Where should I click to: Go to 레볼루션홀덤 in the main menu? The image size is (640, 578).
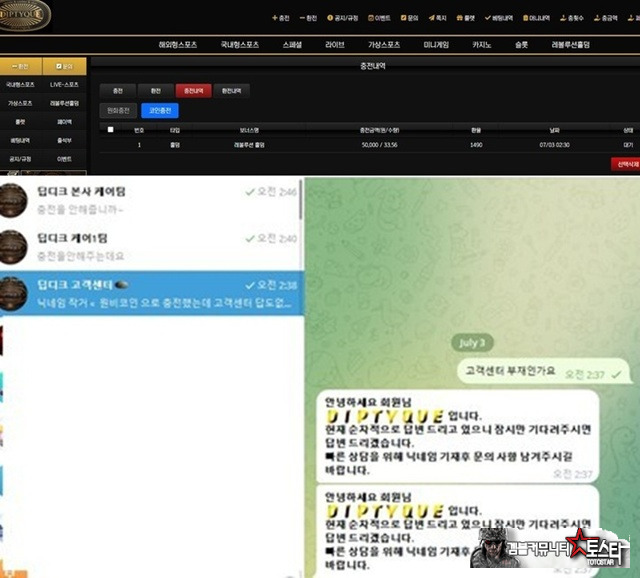tap(571, 45)
